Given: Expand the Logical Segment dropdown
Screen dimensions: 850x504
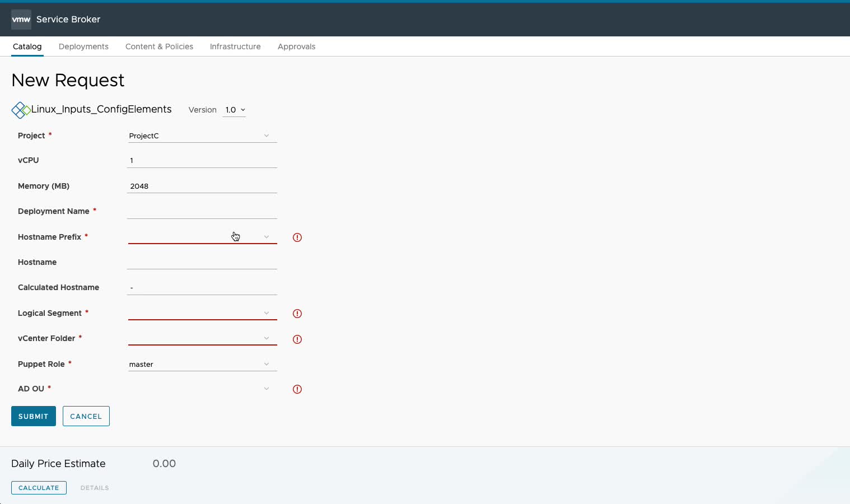Looking at the screenshot, I should click(x=202, y=313).
